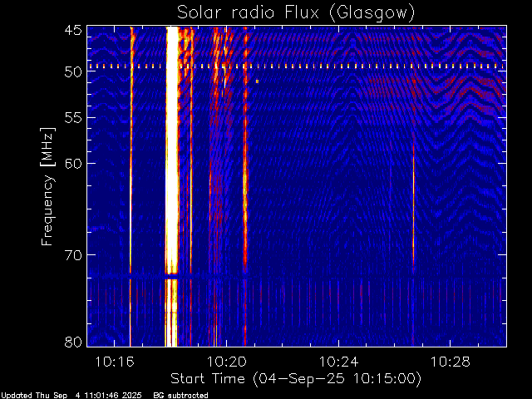Click the 10:28 time label
The height and width of the screenshot is (399, 532).
click(x=451, y=362)
